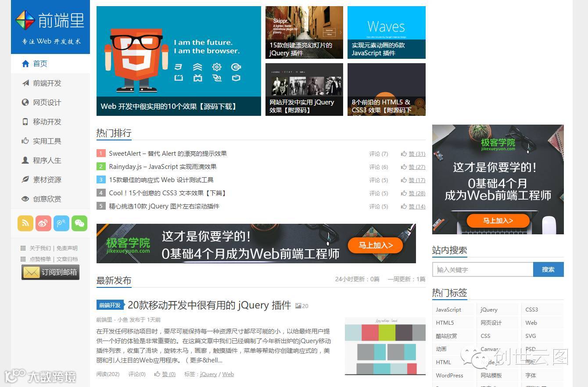This screenshot has height=387, width=588.
Task: Open the 免责声明 link
Action: point(67,248)
